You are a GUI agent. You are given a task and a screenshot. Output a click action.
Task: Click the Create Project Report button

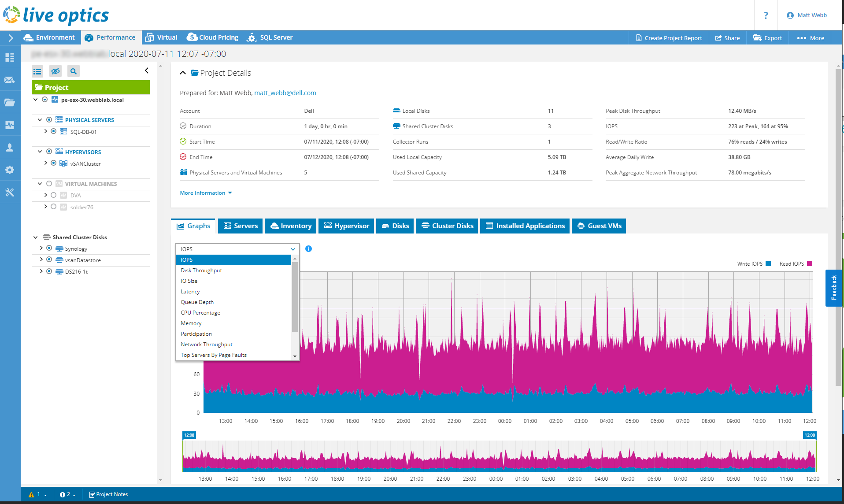coord(669,38)
